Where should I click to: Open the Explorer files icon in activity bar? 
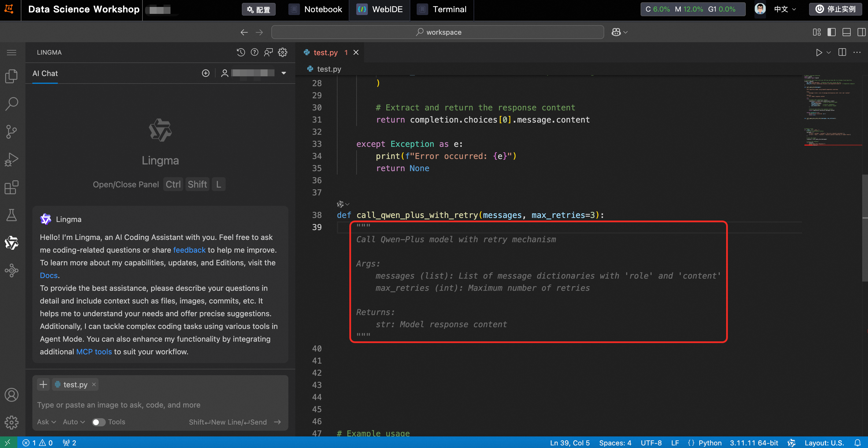tap(12, 76)
